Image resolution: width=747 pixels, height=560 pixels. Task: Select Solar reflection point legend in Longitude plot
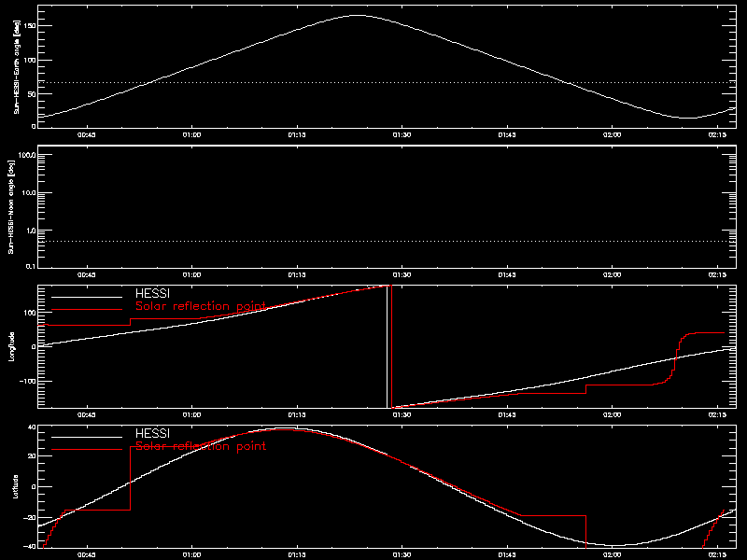(201, 306)
